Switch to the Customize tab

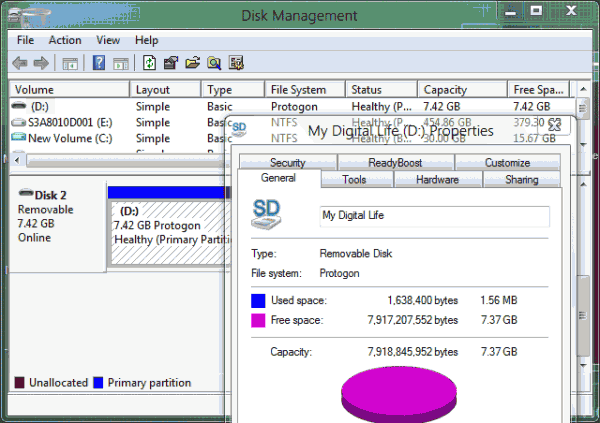tap(507, 162)
